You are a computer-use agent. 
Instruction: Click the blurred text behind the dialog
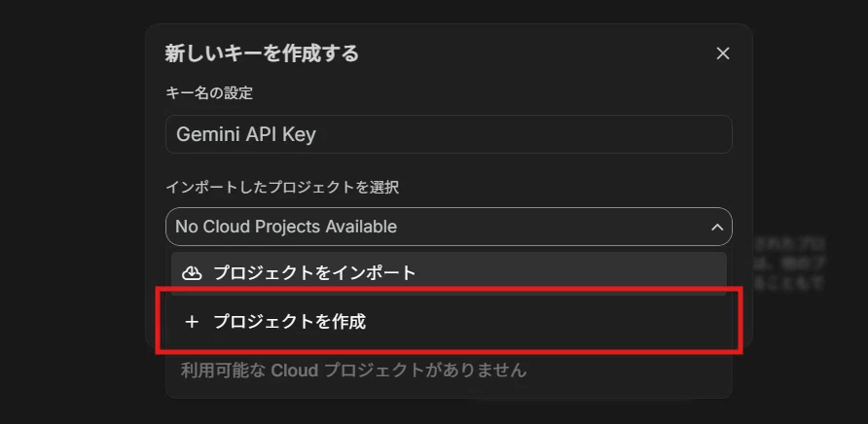tap(789, 264)
